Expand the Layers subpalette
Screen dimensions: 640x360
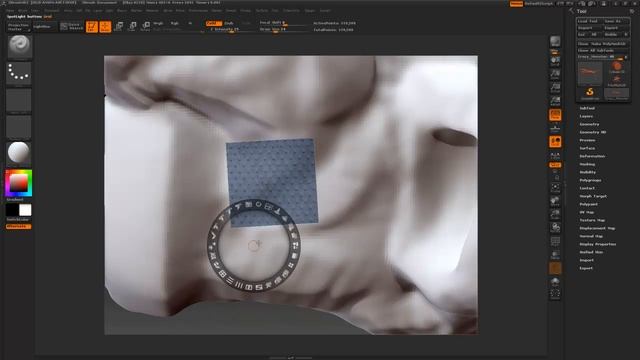pos(587,116)
